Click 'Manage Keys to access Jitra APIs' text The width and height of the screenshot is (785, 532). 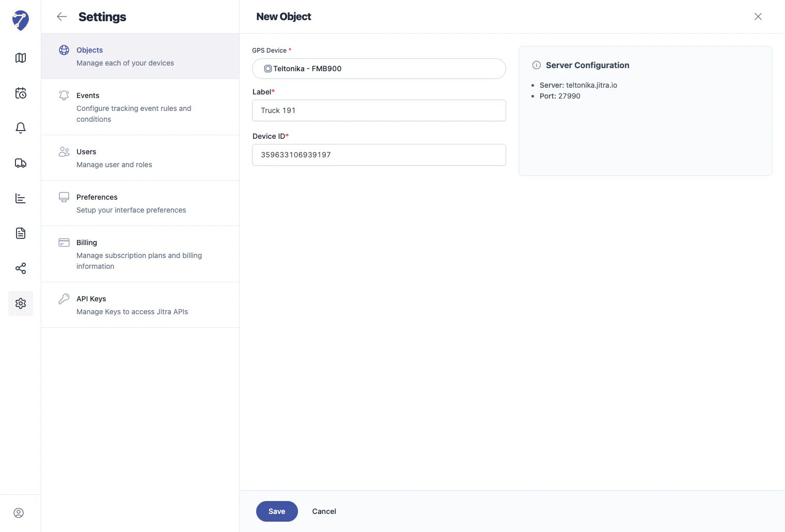click(x=132, y=312)
